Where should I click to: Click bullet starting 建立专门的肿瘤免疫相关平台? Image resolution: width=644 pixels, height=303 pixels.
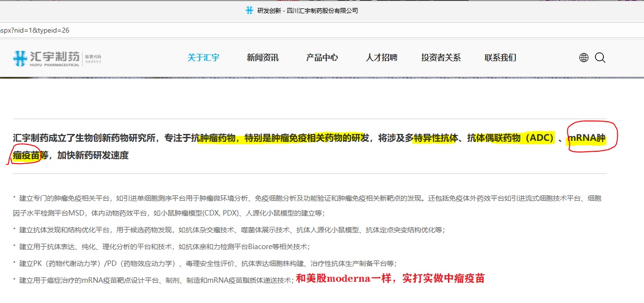(x=307, y=206)
